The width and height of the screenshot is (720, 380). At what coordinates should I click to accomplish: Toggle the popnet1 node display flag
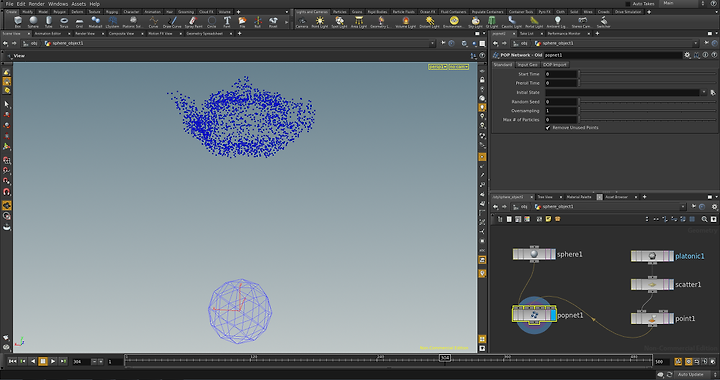[x=553, y=315]
